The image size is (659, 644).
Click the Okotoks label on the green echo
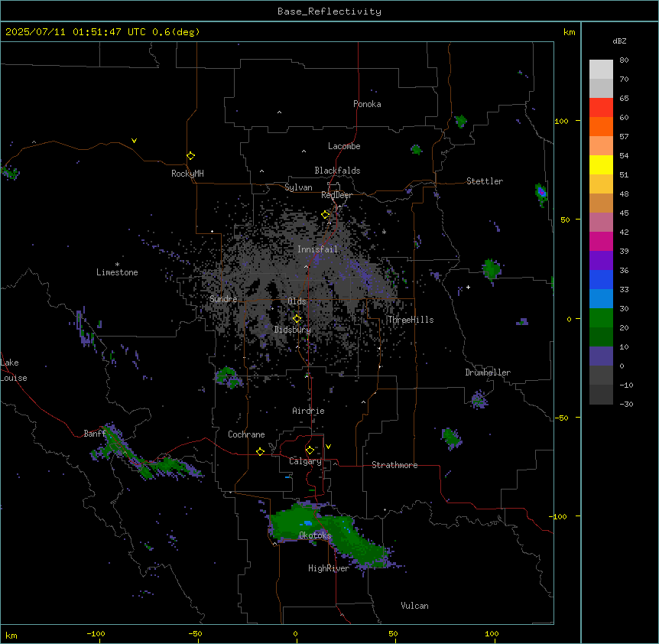(x=315, y=535)
